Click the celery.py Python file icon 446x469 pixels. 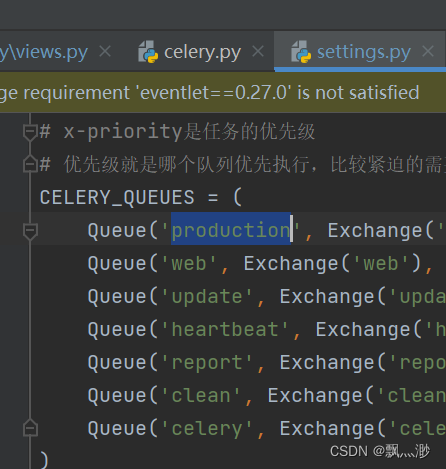click(148, 52)
